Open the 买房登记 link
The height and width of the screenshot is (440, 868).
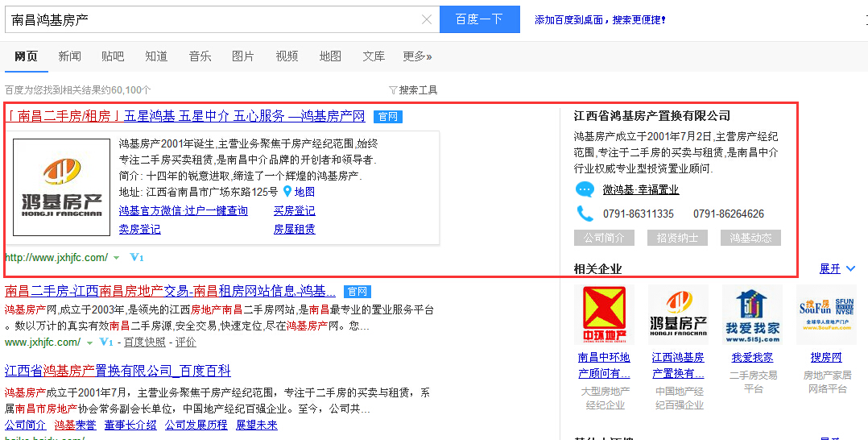point(295,210)
